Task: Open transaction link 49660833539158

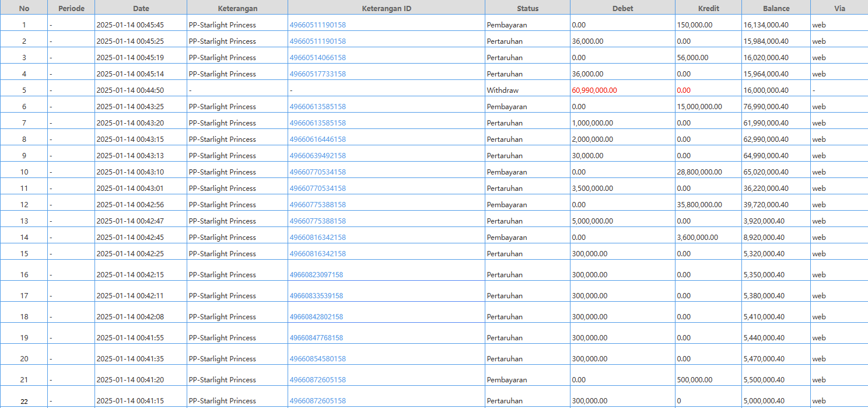Action: 316,296
